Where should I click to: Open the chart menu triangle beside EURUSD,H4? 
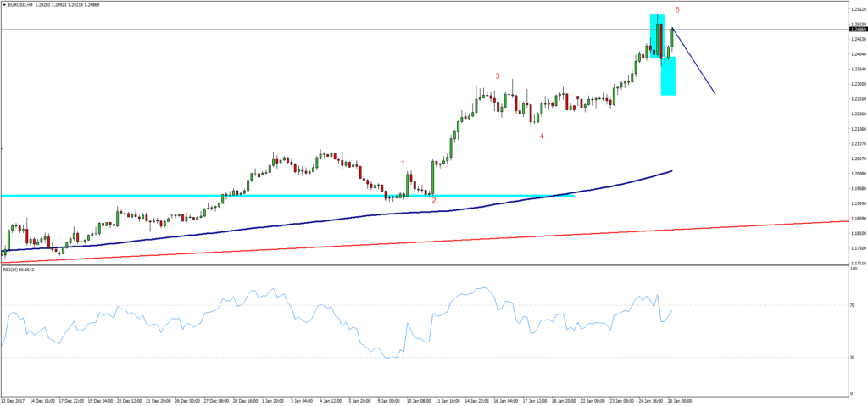tap(4, 5)
